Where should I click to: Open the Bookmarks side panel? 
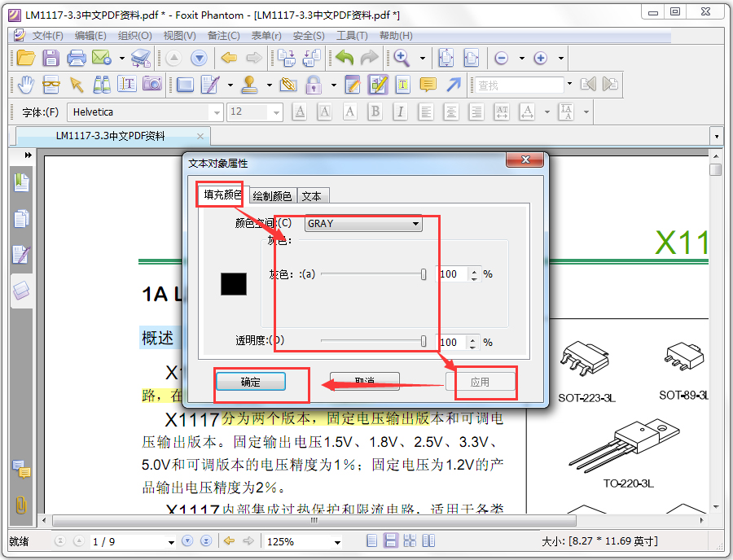tap(21, 182)
